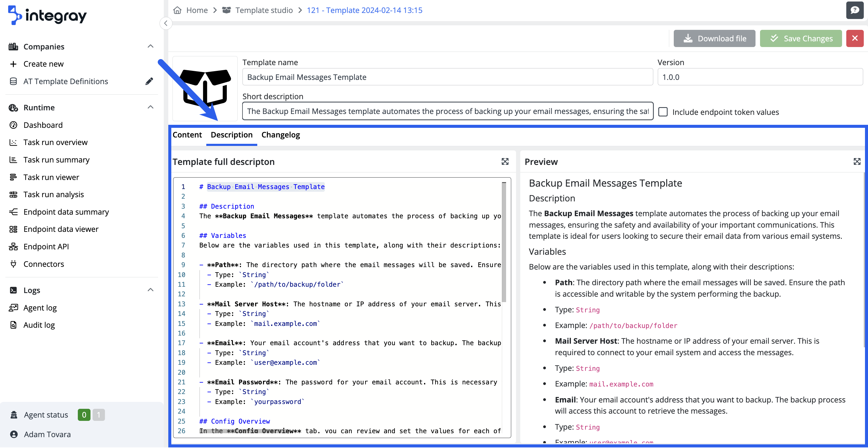Click the pencil icon beside AT Template Definitions

(149, 81)
